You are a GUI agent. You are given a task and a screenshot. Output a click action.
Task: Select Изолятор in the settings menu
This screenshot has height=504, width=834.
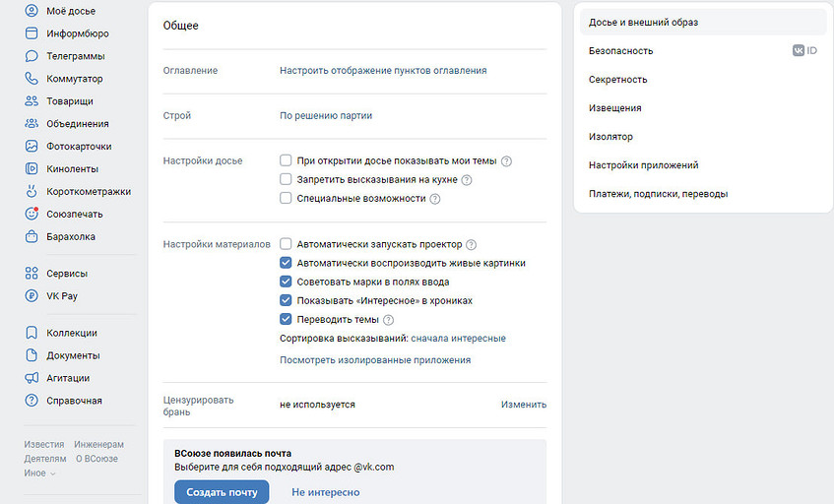610,137
